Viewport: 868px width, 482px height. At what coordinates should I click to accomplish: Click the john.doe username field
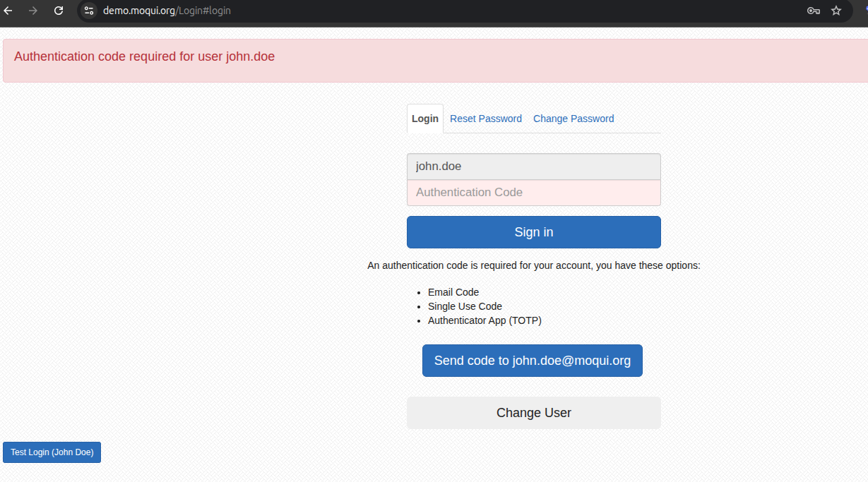pos(534,167)
